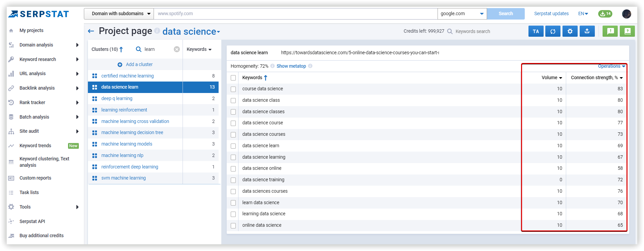Select the 'machine learning models' cluster
This screenshot has height=251, width=644.
(x=127, y=144)
